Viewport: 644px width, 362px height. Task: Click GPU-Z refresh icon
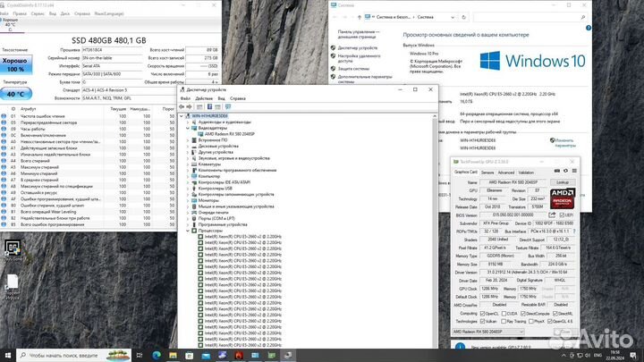tap(565, 171)
